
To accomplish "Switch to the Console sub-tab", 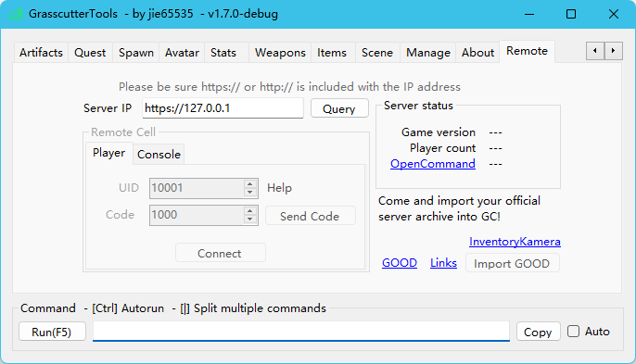I will (x=159, y=155).
